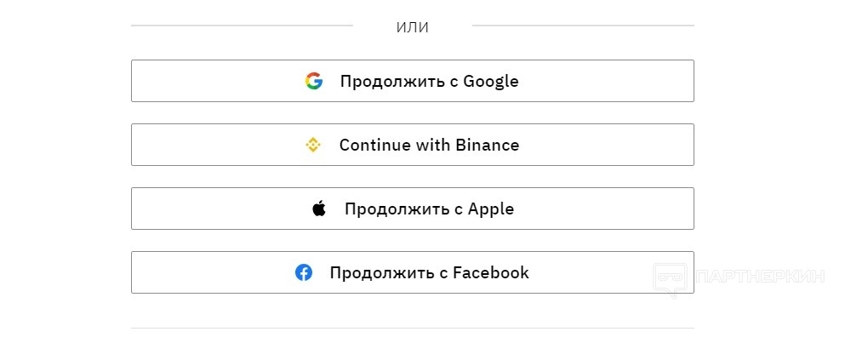Click the "Continue with" text before Binance

tap(391, 146)
